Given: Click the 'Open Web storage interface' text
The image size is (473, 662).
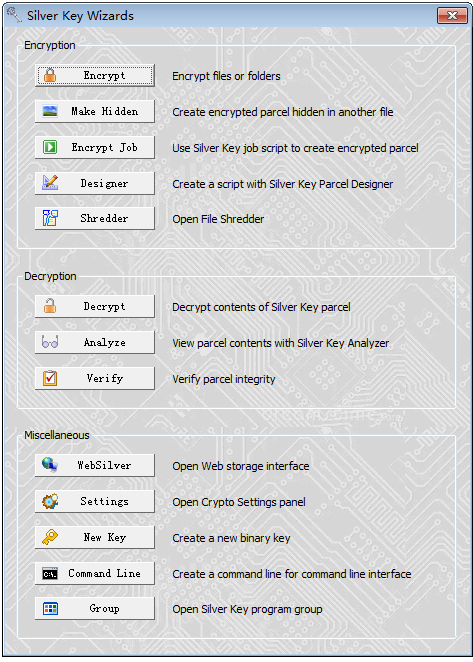Looking at the screenshot, I should pos(241,466).
